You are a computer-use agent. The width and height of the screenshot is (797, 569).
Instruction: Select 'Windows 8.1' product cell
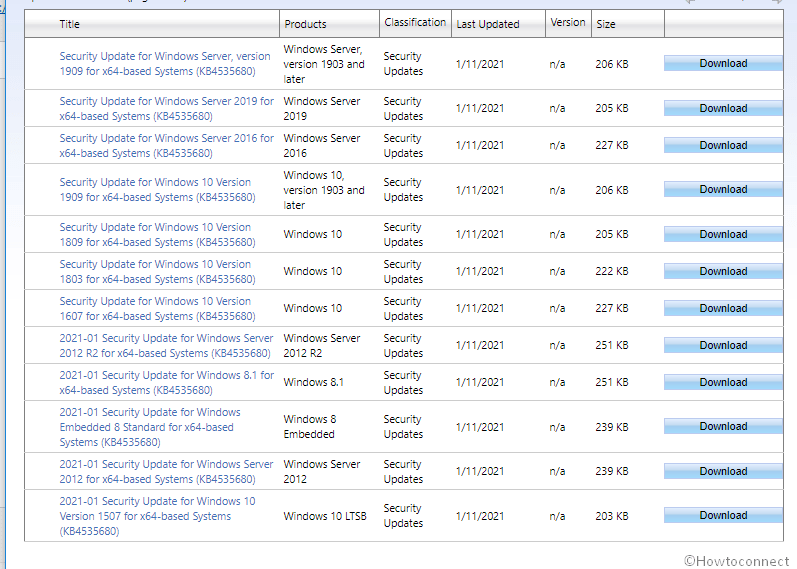pos(314,382)
